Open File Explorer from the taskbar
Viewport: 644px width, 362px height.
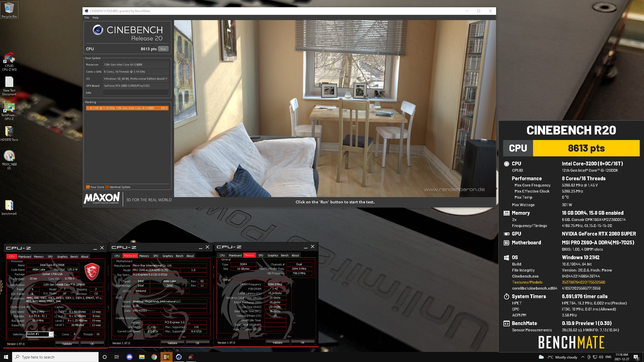click(x=142, y=357)
